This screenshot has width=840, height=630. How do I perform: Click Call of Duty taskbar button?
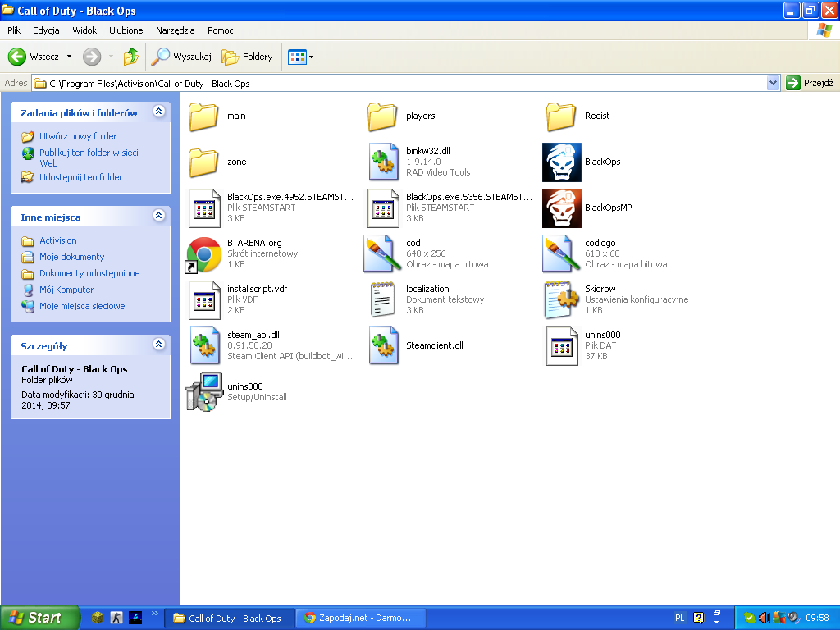(x=230, y=619)
